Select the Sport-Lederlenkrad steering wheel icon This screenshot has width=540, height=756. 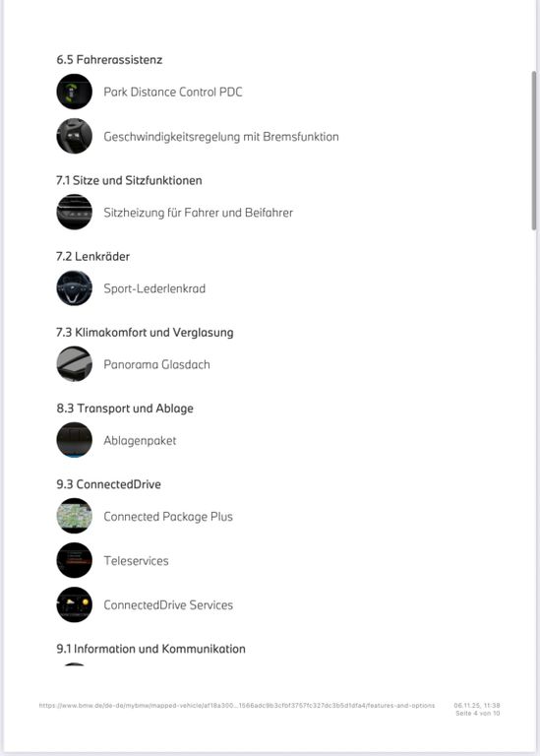pos(74,288)
